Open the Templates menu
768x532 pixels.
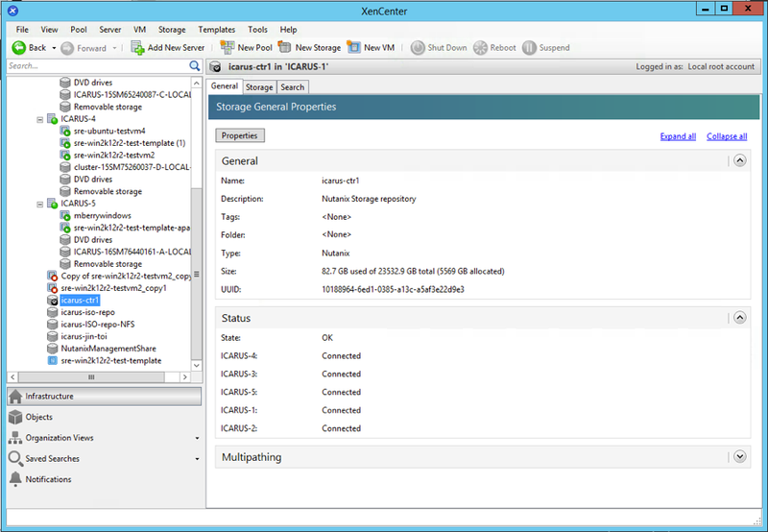(217, 30)
